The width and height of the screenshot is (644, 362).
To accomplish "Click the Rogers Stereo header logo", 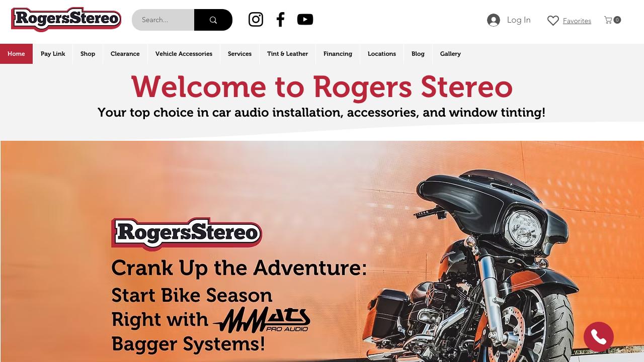I will 66,20.
